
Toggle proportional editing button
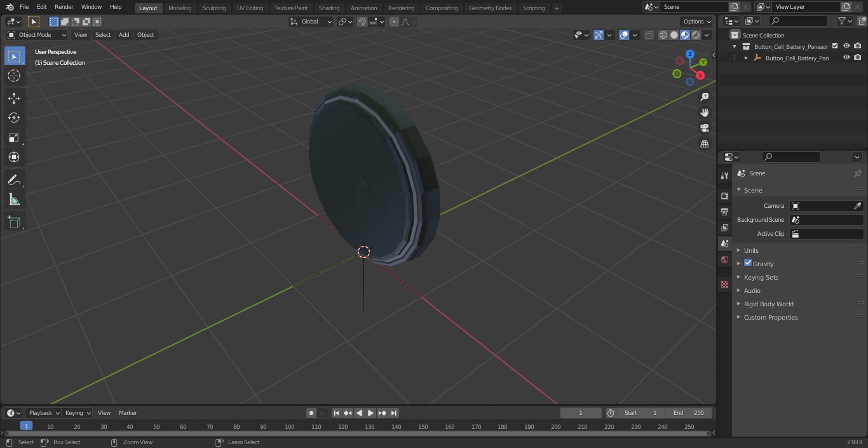pyautogui.click(x=394, y=22)
